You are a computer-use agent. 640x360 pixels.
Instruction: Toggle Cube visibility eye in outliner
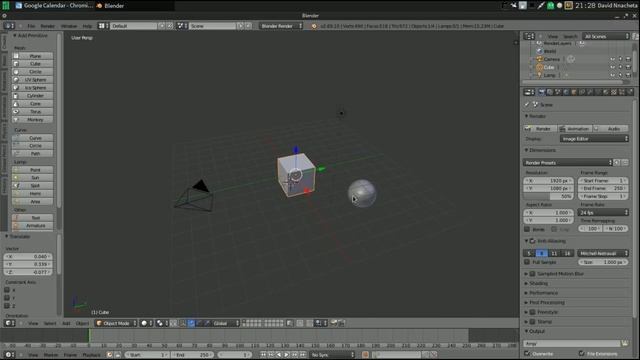pos(613,67)
